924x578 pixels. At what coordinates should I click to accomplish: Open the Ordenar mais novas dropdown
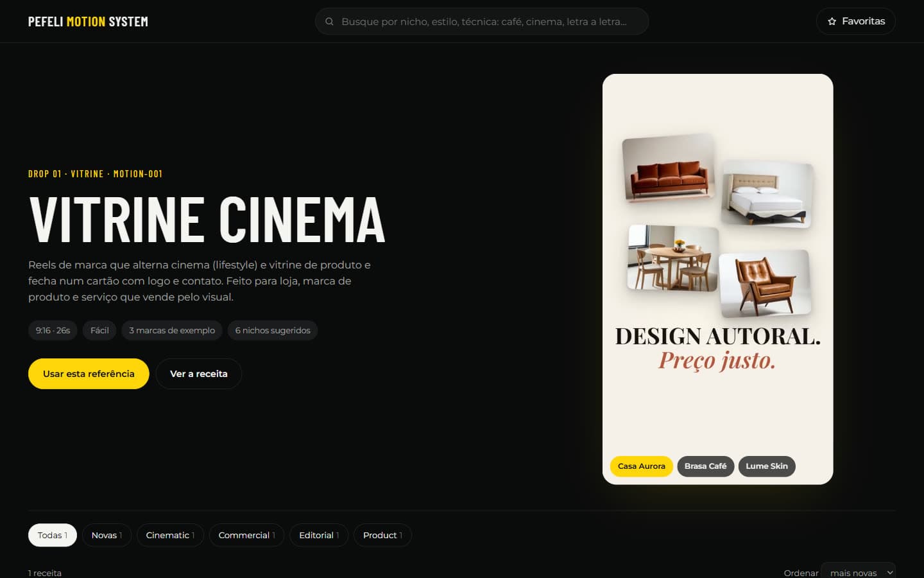pos(858,572)
